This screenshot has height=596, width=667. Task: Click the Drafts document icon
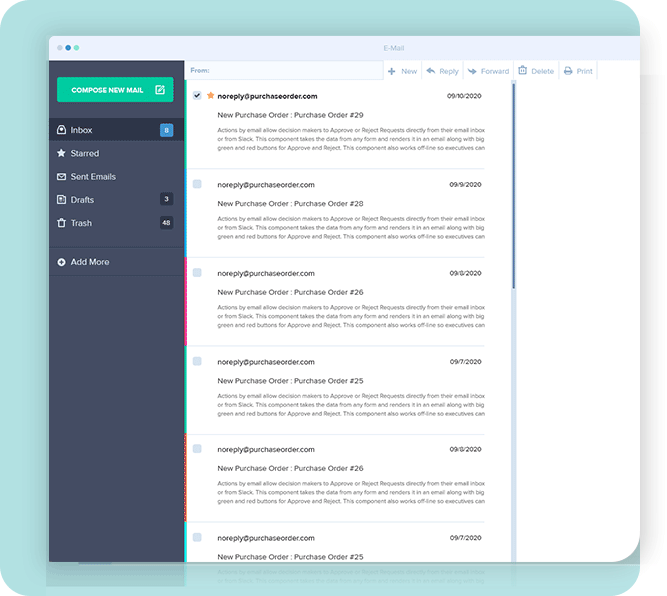pos(61,200)
